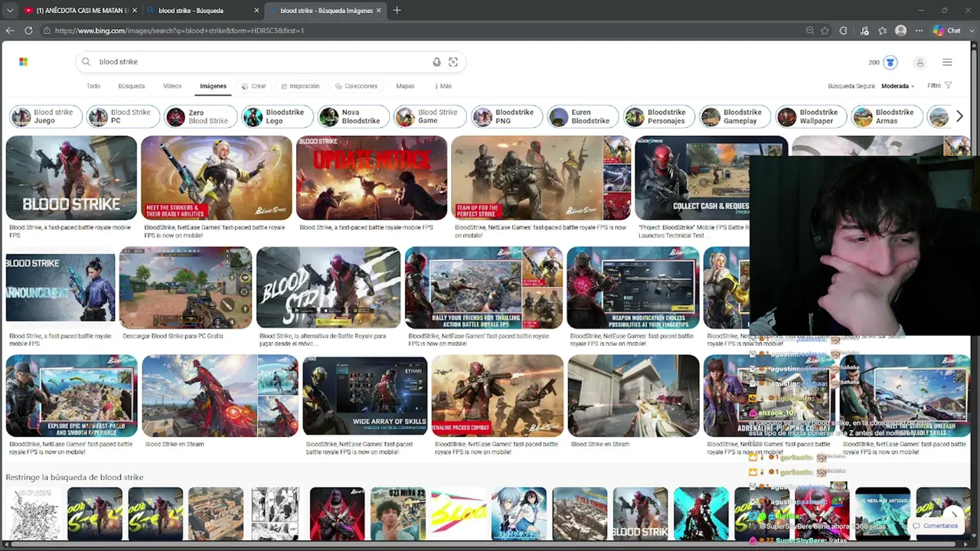Click the Bing URL address bar
This screenshot has height=551, width=980.
[421, 31]
